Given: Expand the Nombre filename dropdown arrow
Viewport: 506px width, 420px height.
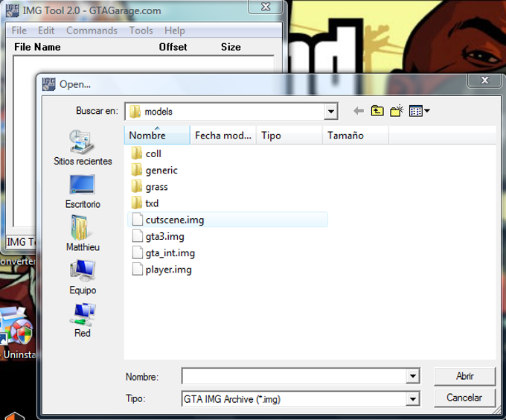Looking at the screenshot, I should pos(413,376).
